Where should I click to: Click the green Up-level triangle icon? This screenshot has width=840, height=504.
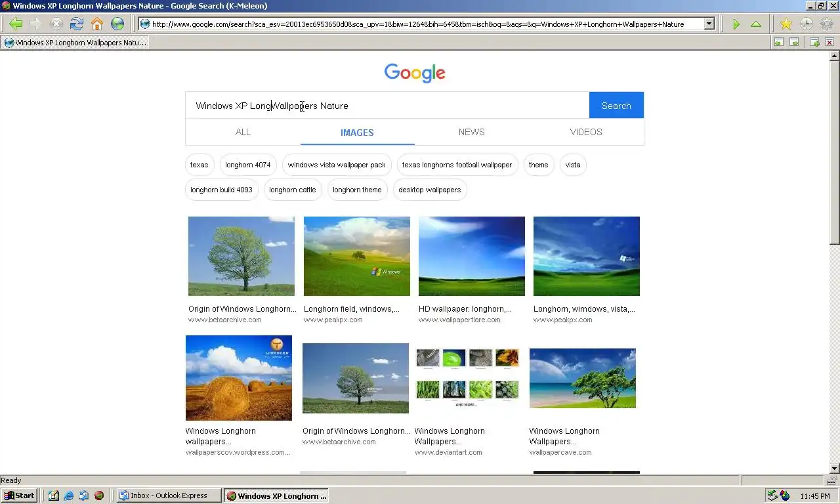[x=756, y=24]
